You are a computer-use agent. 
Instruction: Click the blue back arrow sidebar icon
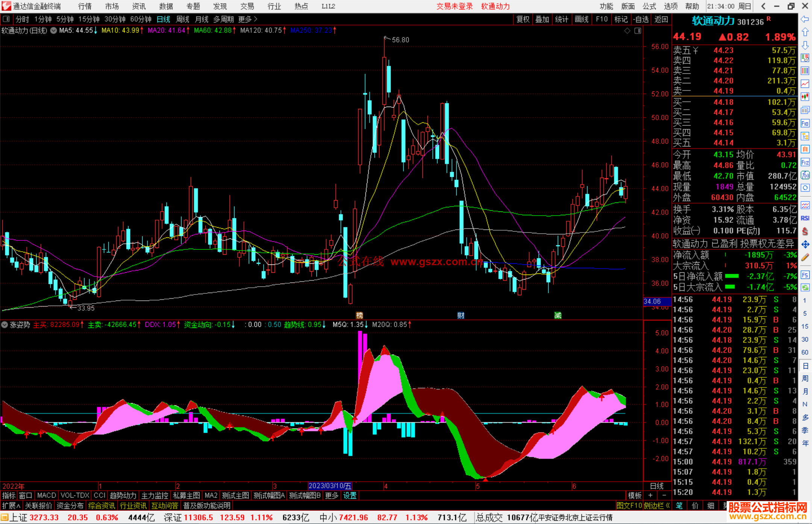805,19
